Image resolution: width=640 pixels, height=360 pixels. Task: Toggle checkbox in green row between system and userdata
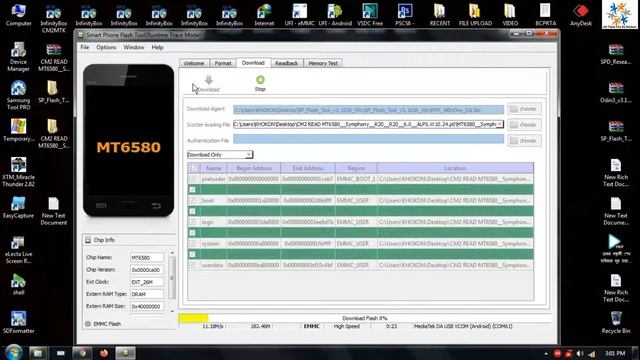(x=193, y=254)
